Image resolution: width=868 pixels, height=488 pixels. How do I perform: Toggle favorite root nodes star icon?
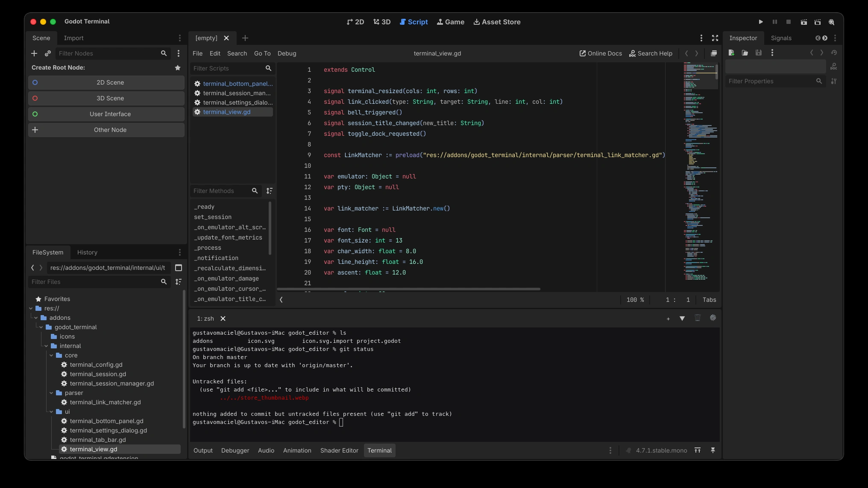pos(178,67)
